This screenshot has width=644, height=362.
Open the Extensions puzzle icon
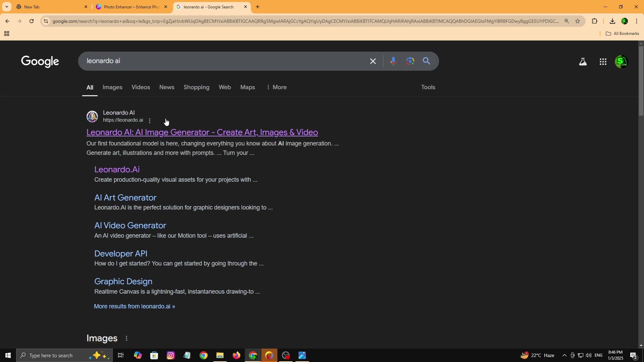tap(595, 21)
